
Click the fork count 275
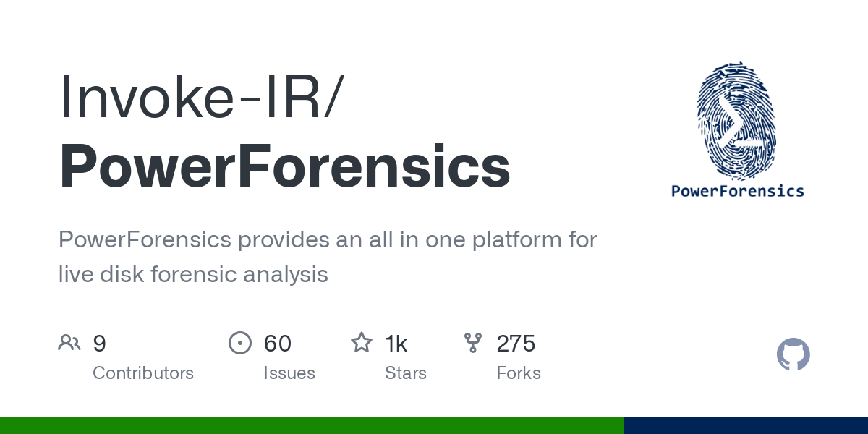point(516,343)
